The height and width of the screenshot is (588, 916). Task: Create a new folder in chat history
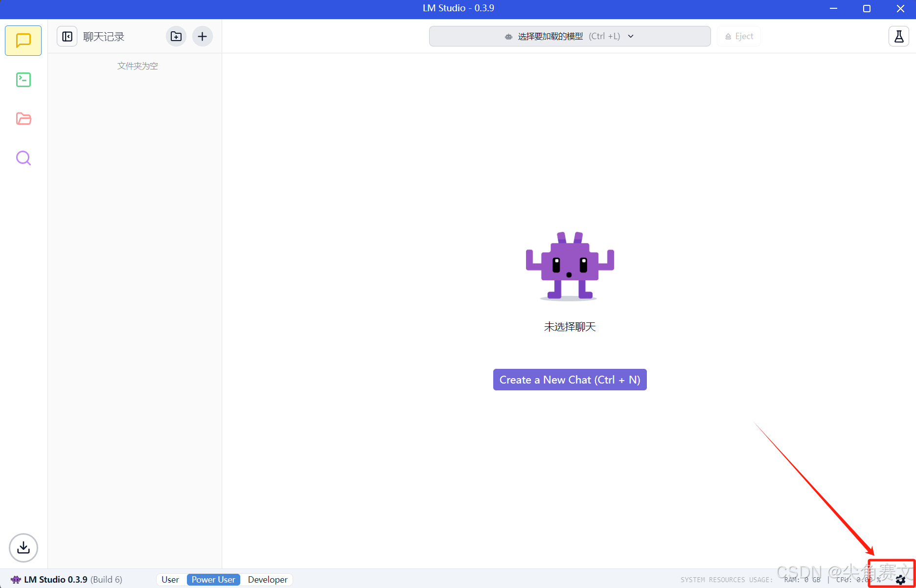click(x=176, y=36)
